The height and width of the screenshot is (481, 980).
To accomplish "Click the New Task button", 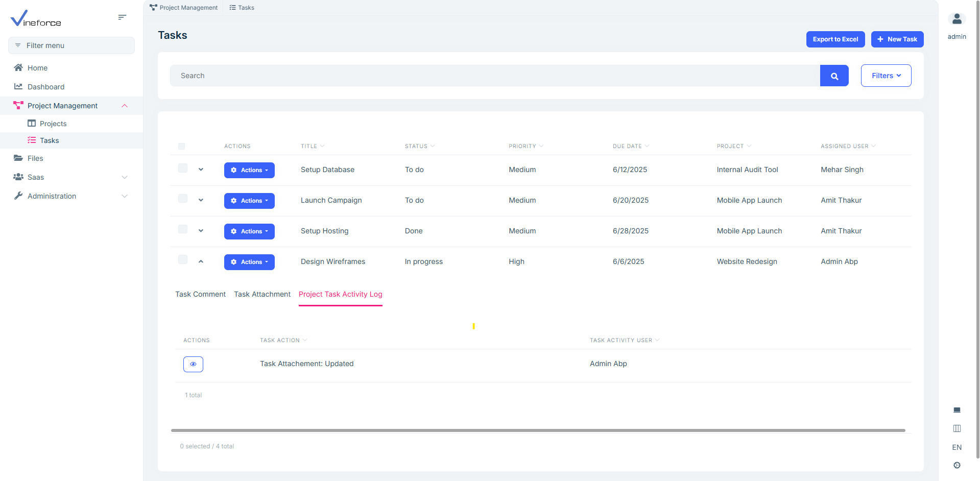I will (897, 39).
